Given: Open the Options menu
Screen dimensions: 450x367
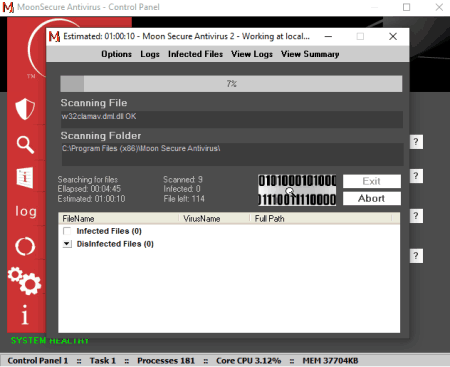Looking at the screenshot, I should click(x=116, y=54).
